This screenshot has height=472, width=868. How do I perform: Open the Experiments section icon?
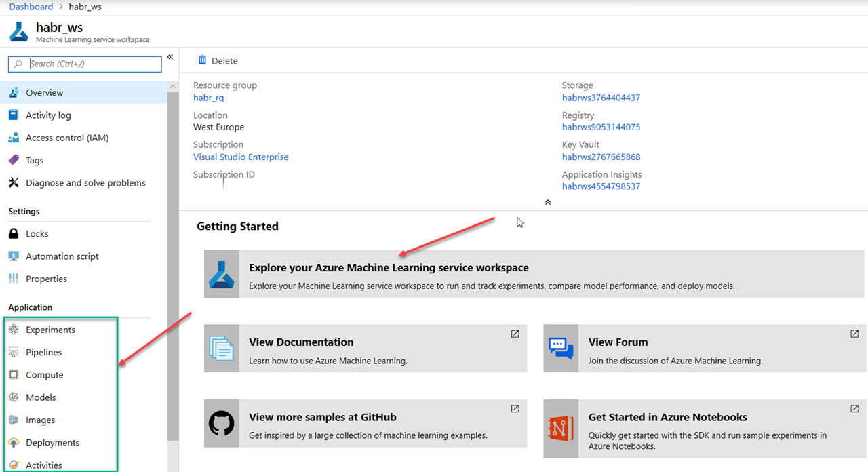(x=14, y=330)
